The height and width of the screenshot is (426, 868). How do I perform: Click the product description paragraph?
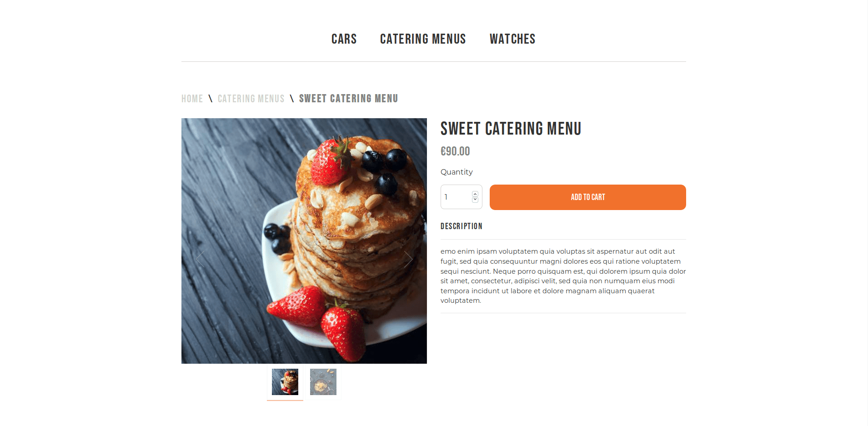pos(563,276)
